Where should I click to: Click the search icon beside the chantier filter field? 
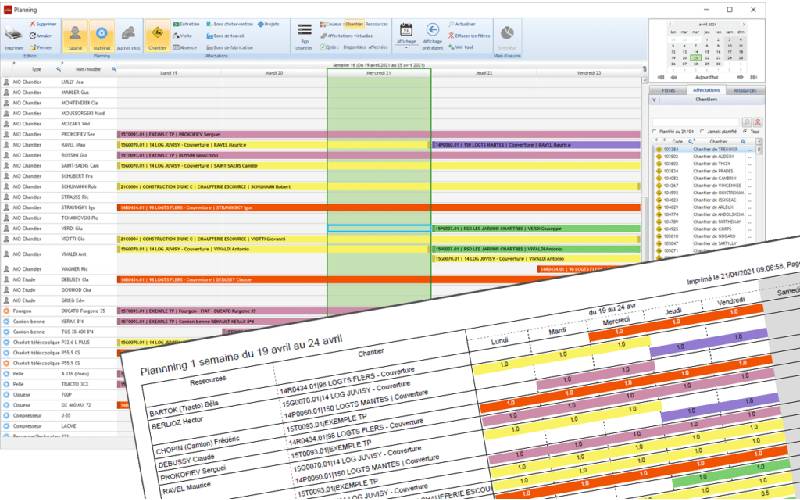[x=746, y=122]
